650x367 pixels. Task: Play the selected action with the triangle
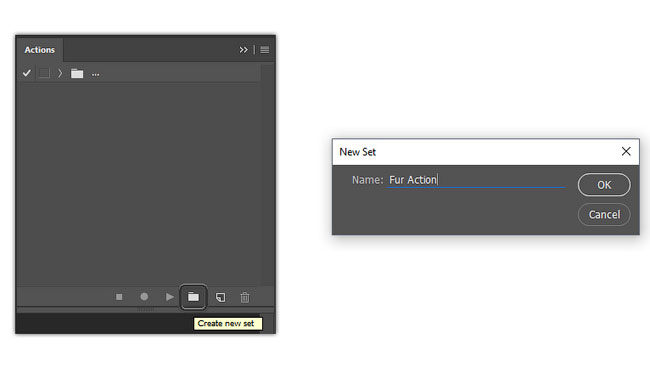click(x=170, y=297)
